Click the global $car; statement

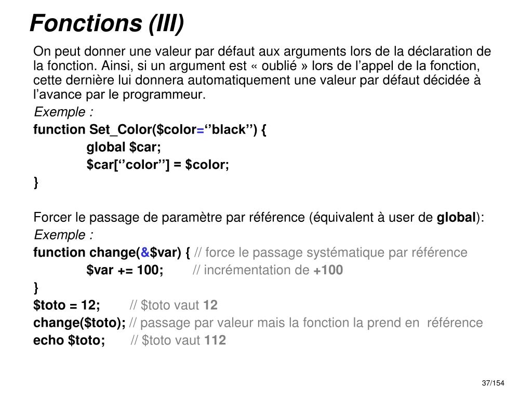(124, 147)
